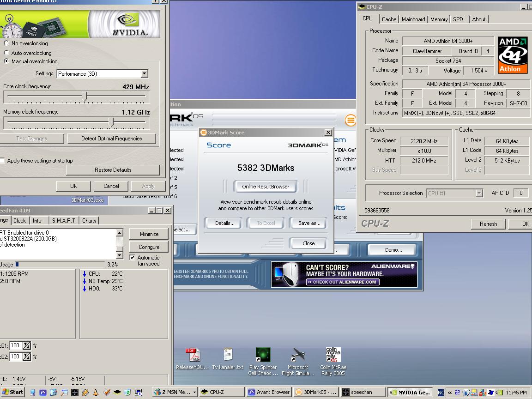Switch to the S.M.A.R.T. tab in SpeedFan
This screenshot has width=532, height=399.
64,221
